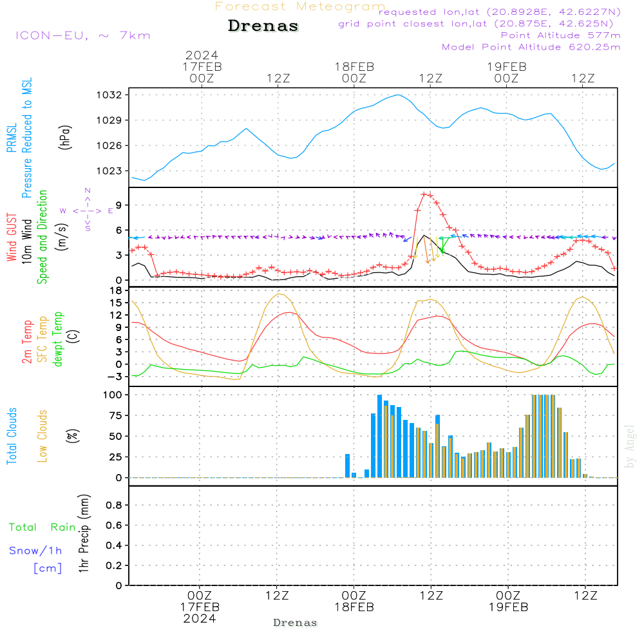Click the '75' cloud percentage tick
Screen dimensions: 644x644
point(116,415)
